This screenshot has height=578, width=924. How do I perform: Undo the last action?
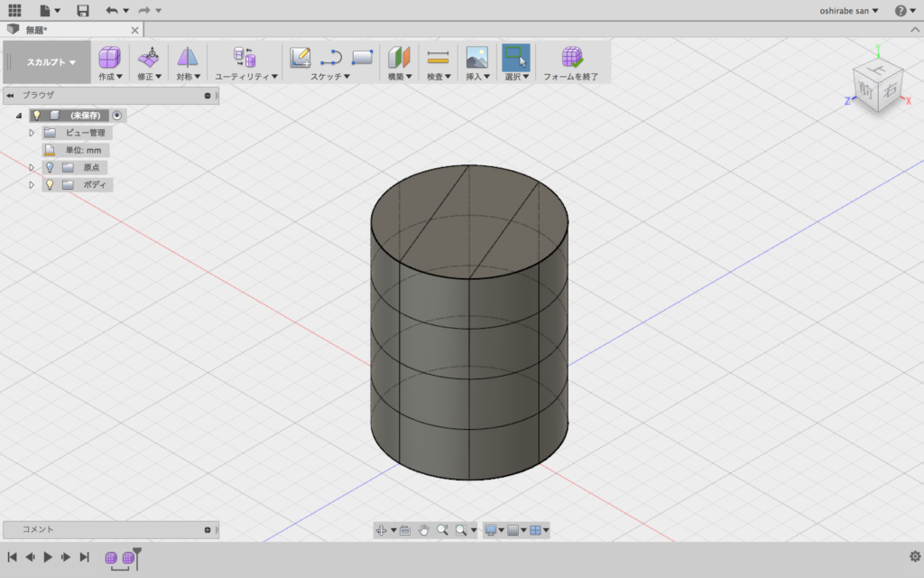point(111,10)
